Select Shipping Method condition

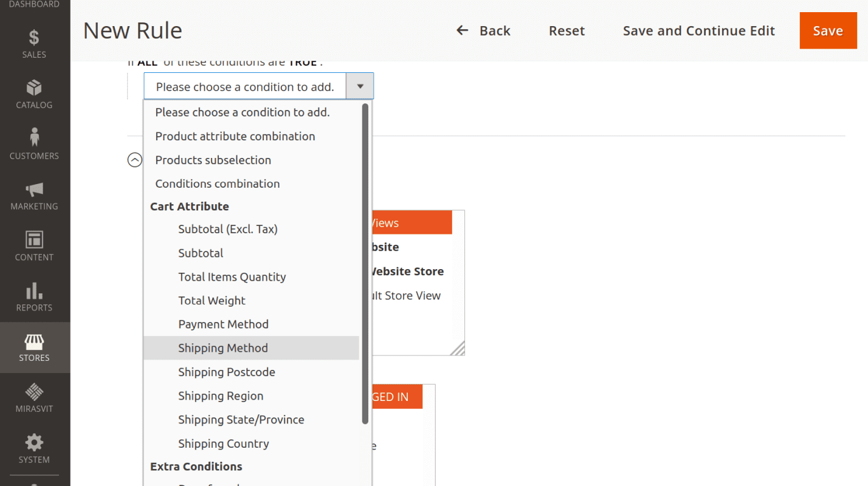point(252,348)
